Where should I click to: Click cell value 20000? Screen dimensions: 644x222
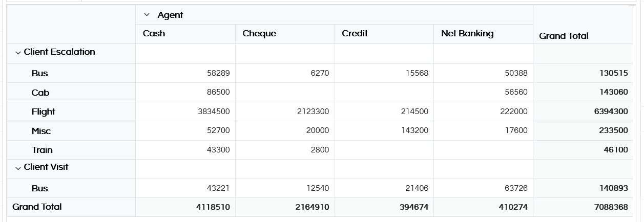(x=318, y=131)
